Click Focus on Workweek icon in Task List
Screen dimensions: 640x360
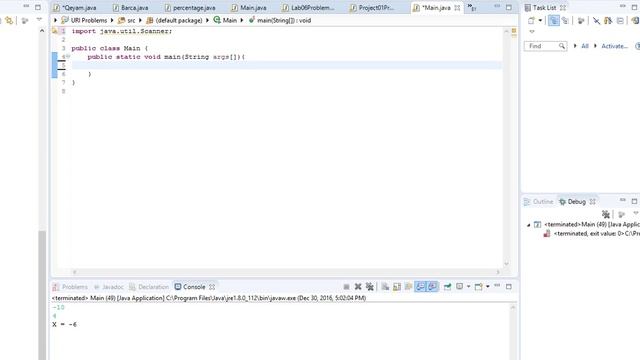[581, 20]
